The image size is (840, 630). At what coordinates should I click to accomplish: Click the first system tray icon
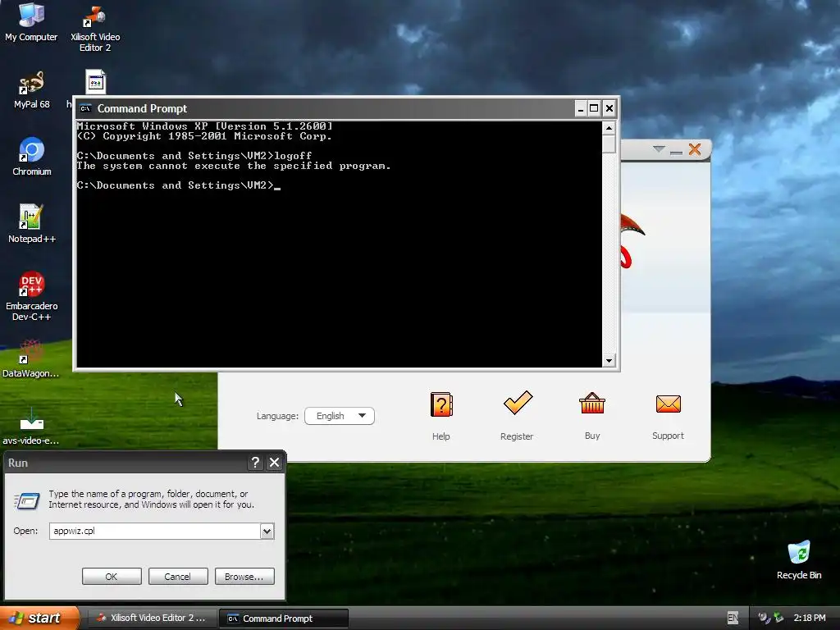click(x=764, y=618)
